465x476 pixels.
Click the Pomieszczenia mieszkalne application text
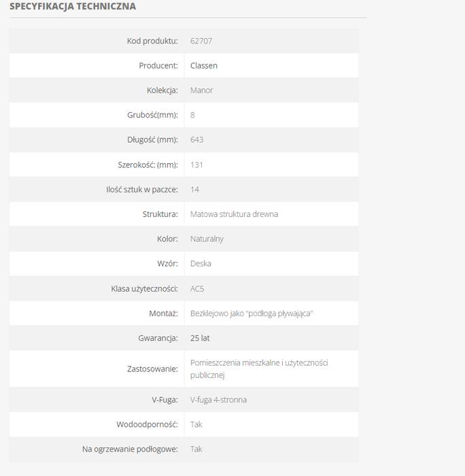pos(259,369)
